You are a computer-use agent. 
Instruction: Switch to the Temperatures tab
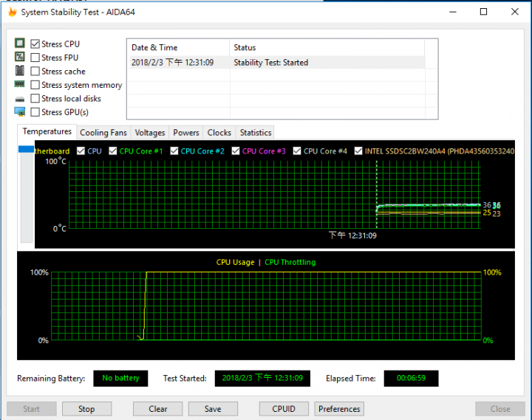tap(47, 131)
